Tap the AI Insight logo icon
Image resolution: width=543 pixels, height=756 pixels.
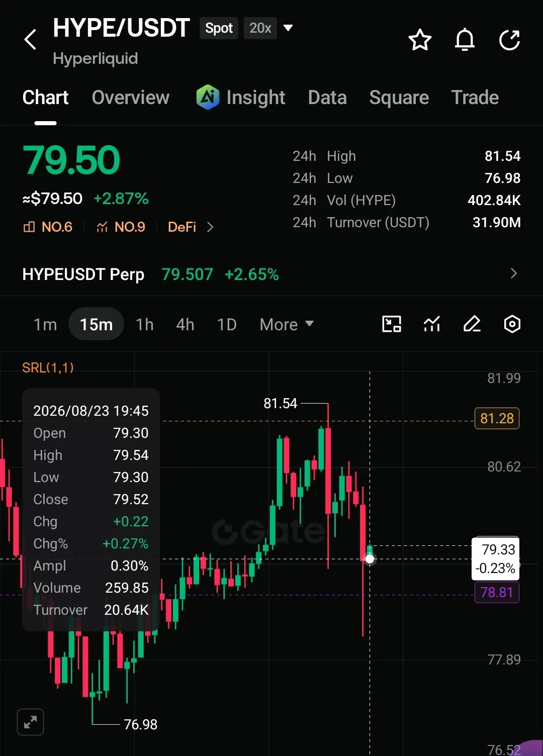(x=208, y=97)
